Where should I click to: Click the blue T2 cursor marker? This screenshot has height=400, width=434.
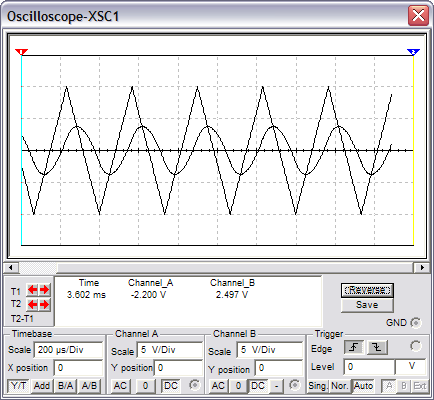413,52
